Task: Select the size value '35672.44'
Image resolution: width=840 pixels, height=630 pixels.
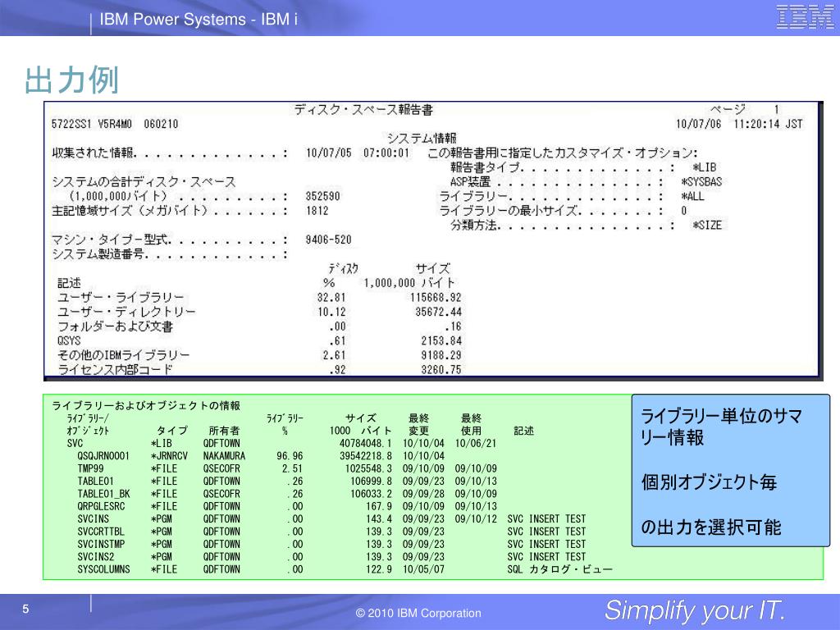Action: (438, 313)
